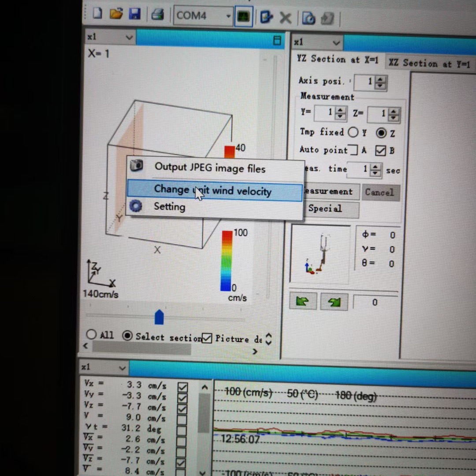Toggle Auto point B checkbox

click(380, 151)
